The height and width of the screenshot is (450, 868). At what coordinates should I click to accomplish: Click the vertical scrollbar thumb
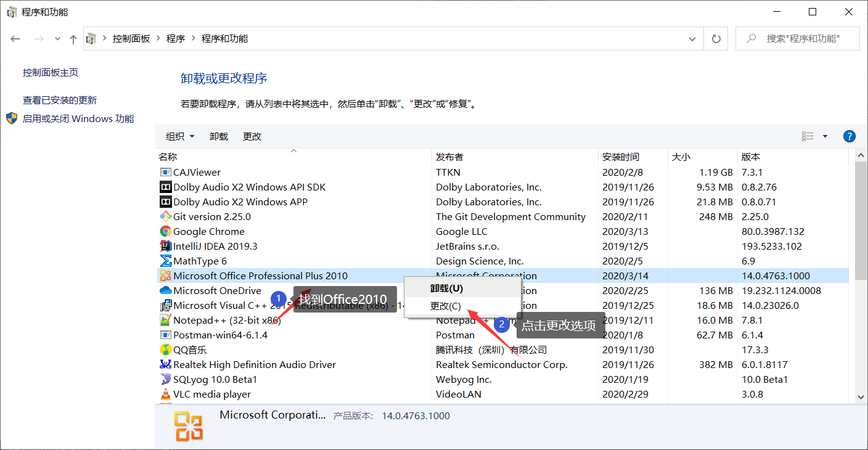click(861, 221)
